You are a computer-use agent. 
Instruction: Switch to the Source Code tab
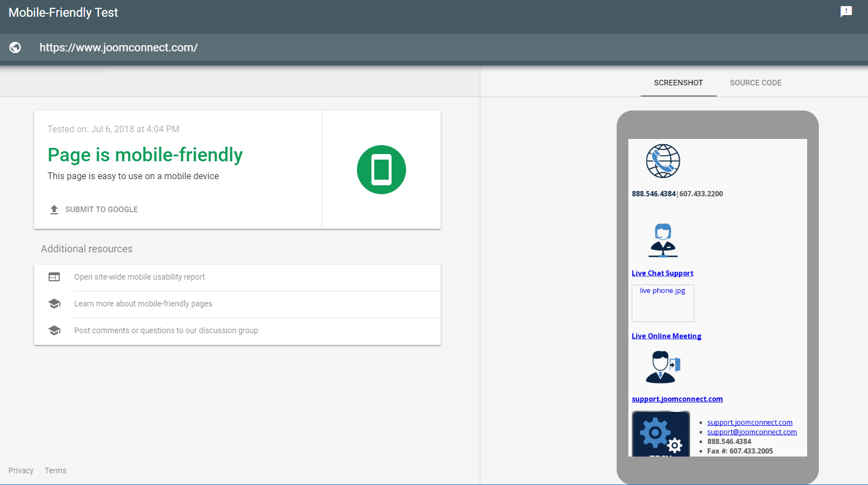click(756, 83)
